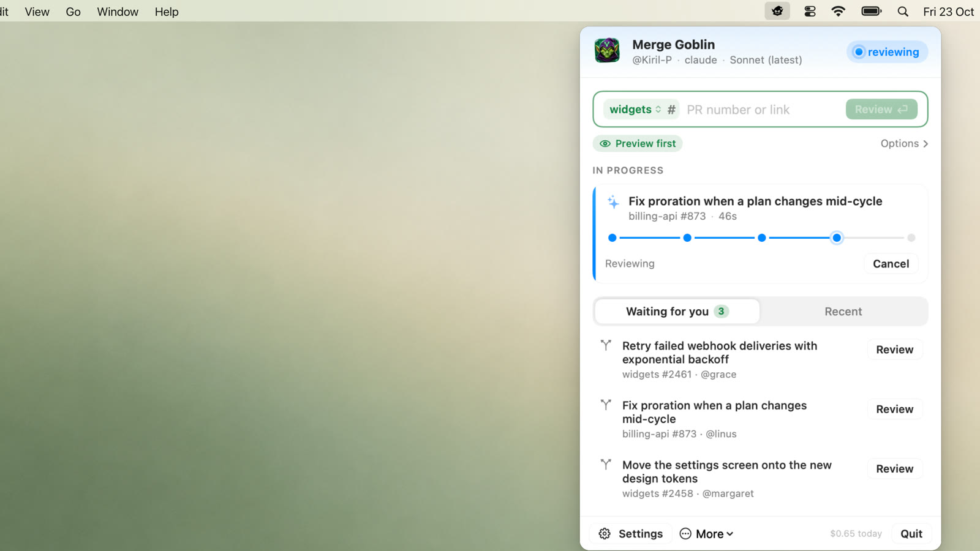Image resolution: width=980 pixels, height=551 pixels.
Task: Open the More dropdown menu
Action: tap(706, 534)
